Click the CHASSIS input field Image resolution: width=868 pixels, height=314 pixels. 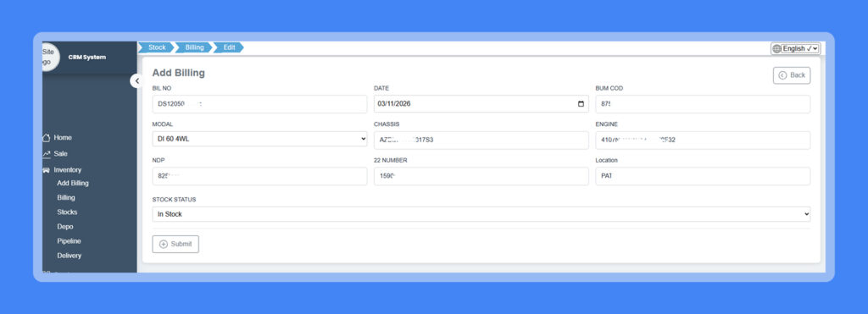click(x=481, y=140)
